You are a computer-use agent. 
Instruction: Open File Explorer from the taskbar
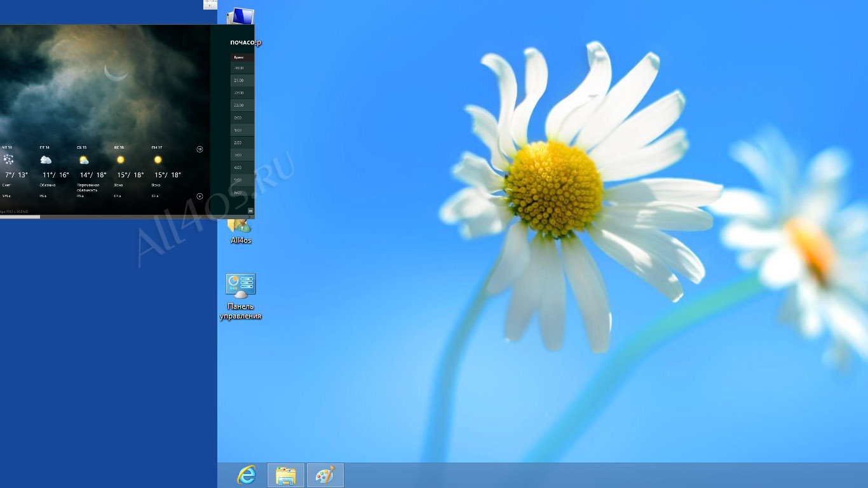[x=286, y=475]
